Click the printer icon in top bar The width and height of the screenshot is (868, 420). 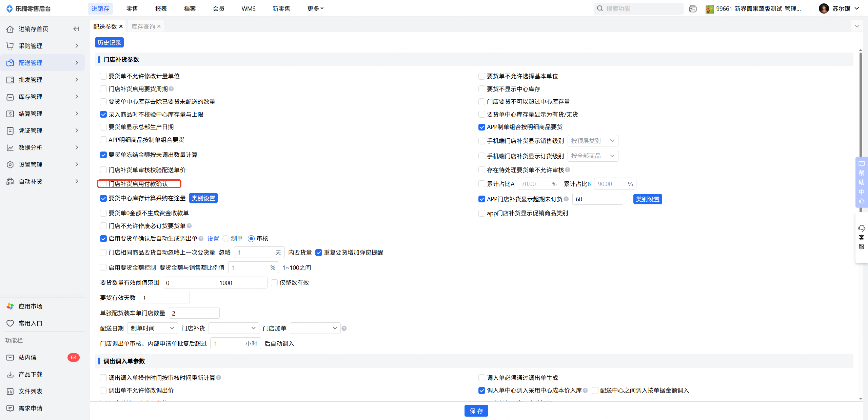pos(693,9)
